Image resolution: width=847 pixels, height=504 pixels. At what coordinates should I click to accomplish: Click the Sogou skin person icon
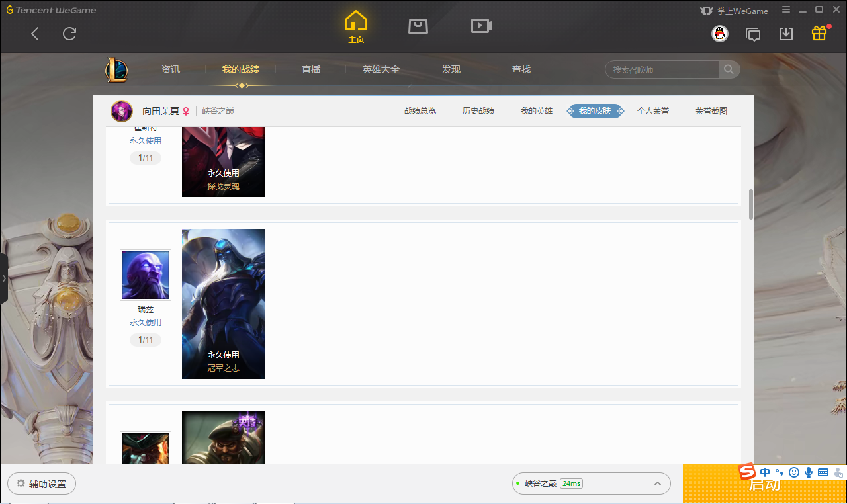(x=838, y=472)
